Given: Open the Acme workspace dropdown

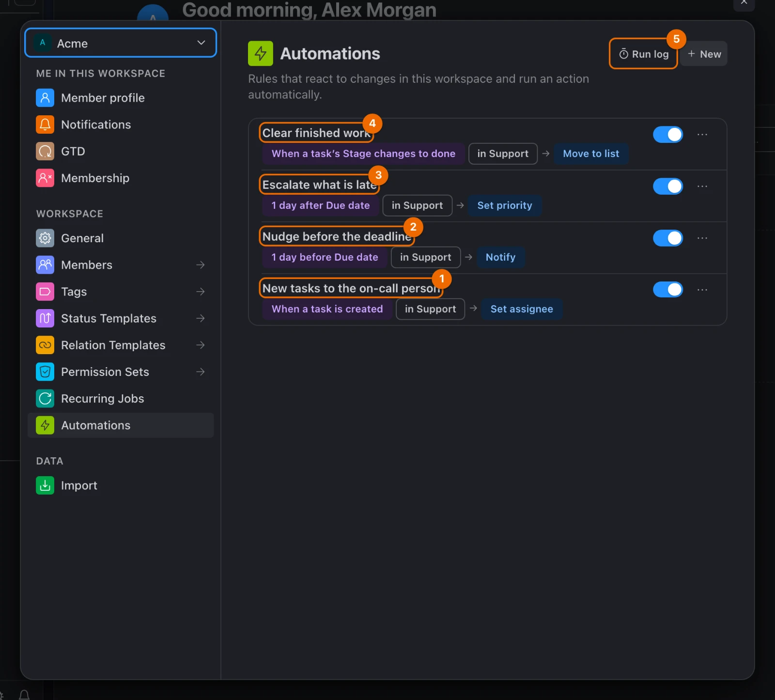Looking at the screenshot, I should 121,43.
